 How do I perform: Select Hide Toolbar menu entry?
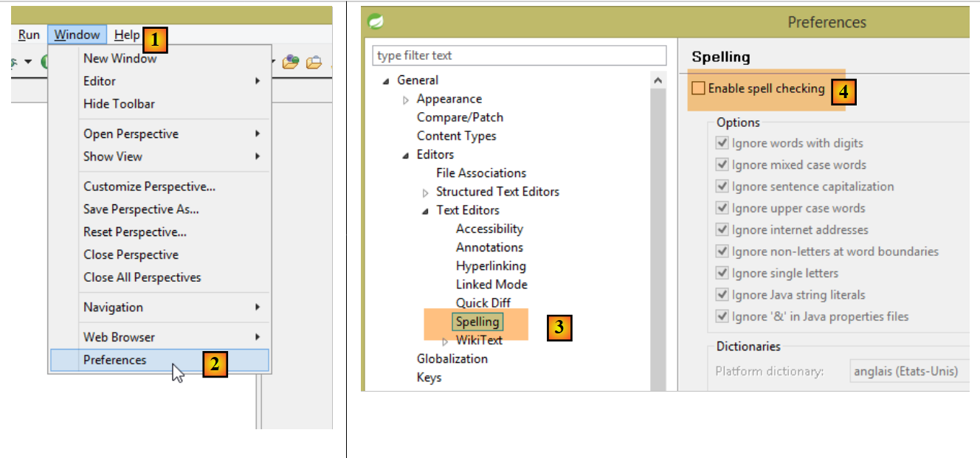[x=119, y=104]
